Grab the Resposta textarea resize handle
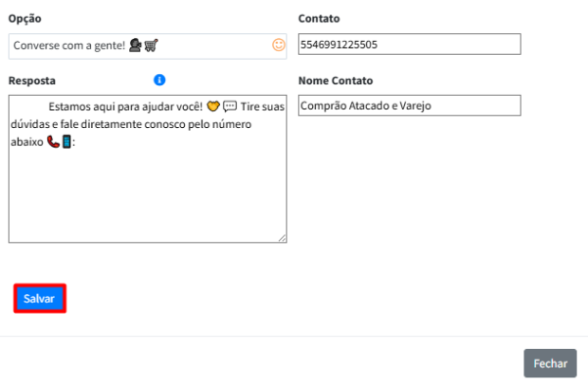 point(282,238)
